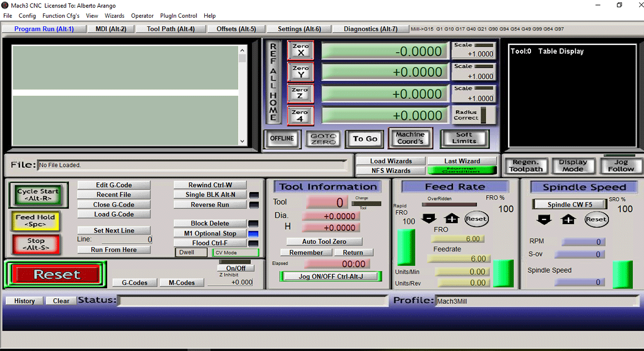
Task: Toggle Single BLK Alt-N mode
Action: click(210, 195)
